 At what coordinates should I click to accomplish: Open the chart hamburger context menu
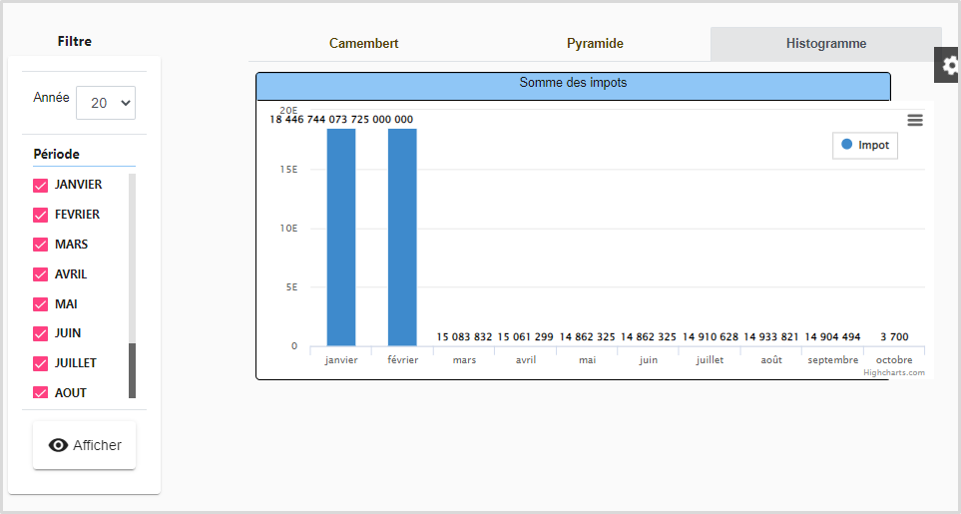click(x=915, y=120)
